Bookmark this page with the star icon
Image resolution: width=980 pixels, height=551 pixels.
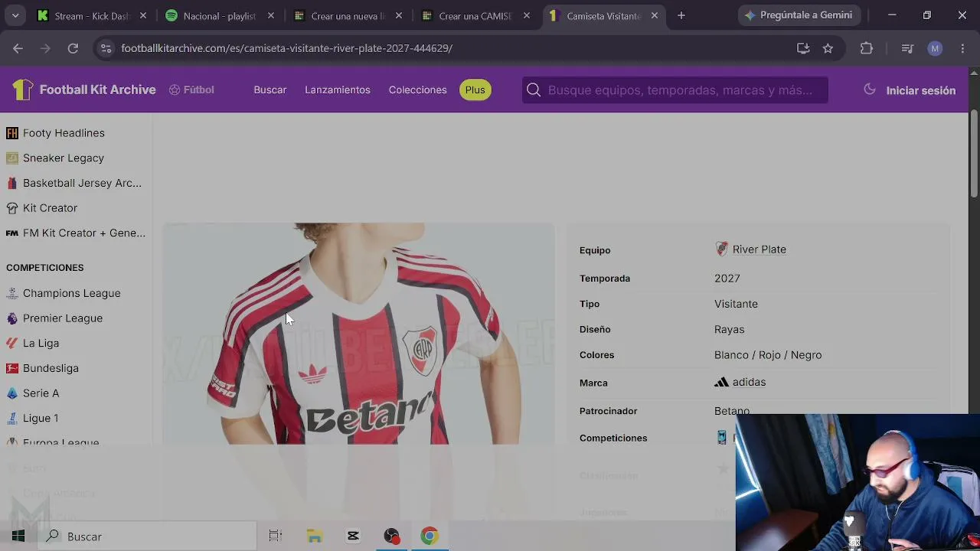tap(828, 48)
